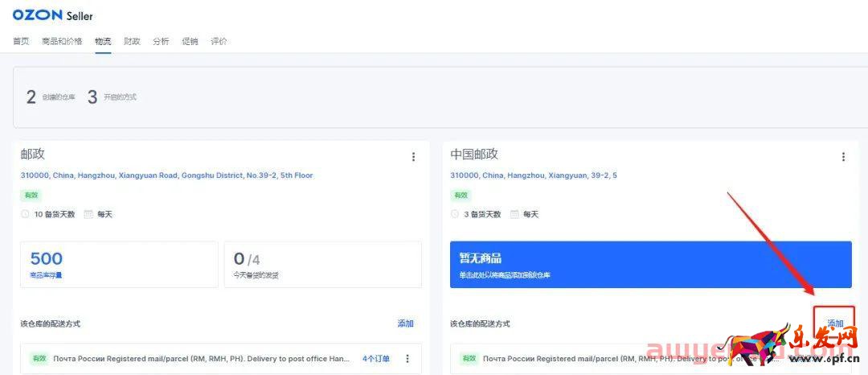Open the 4个订单 link

coord(376,358)
